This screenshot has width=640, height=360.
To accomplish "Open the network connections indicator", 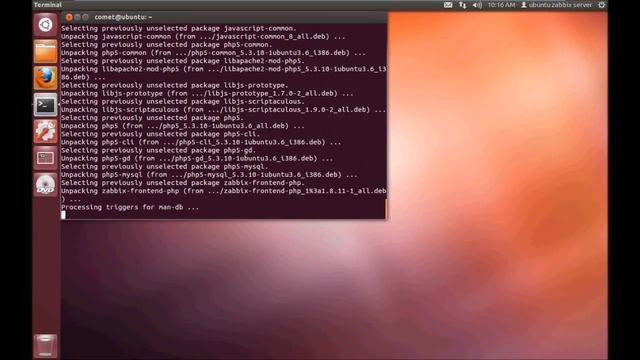I will click(x=462, y=5).
